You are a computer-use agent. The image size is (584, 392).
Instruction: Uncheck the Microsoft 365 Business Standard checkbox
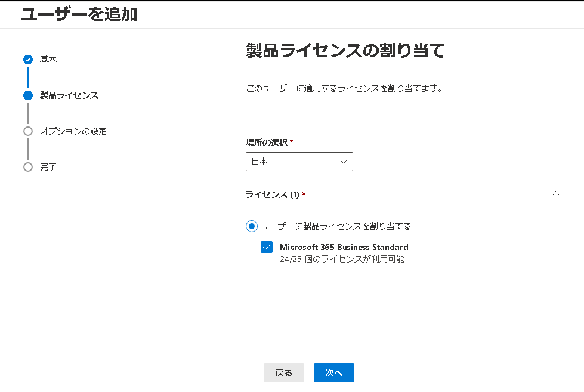267,247
